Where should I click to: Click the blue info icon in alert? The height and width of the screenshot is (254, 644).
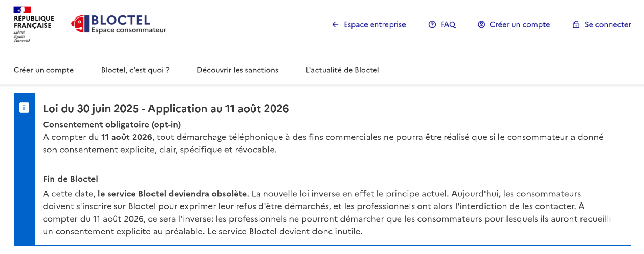click(x=24, y=108)
